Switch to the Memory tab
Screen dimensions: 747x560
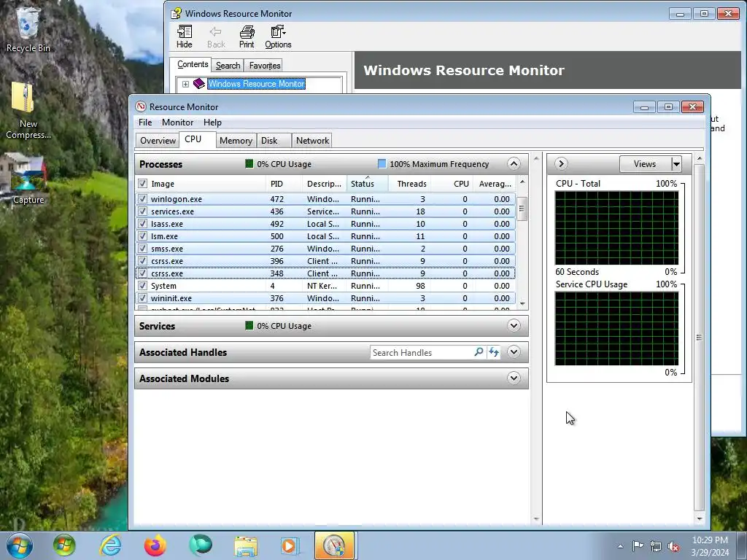(x=236, y=141)
